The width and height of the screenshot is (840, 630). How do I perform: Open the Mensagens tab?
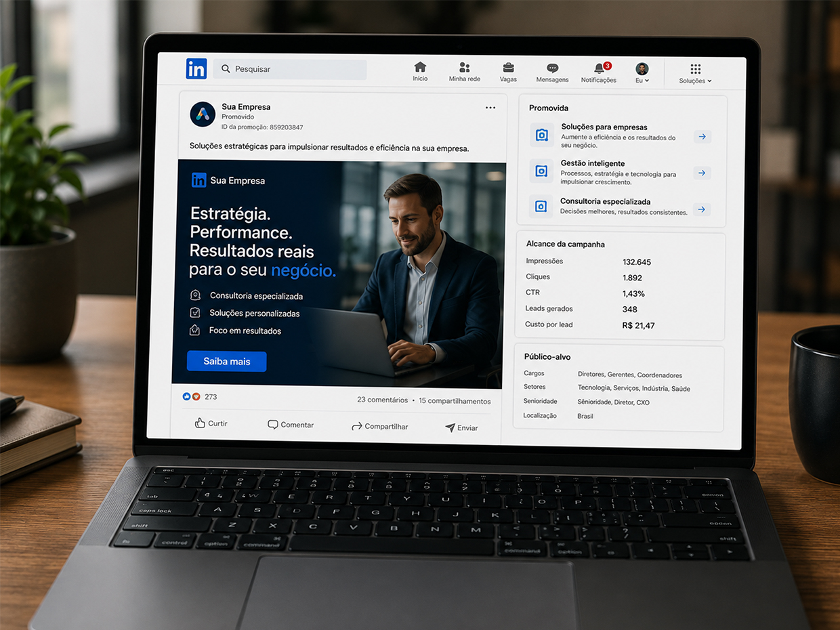[x=553, y=73]
